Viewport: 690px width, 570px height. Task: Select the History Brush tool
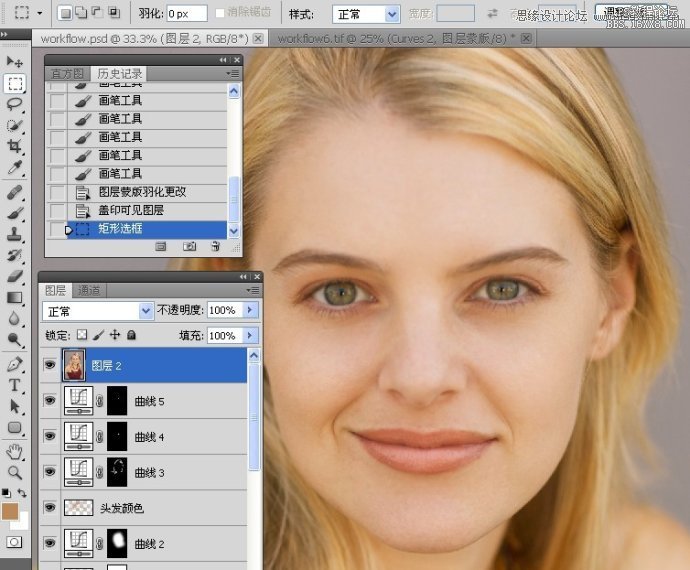(15, 255)
